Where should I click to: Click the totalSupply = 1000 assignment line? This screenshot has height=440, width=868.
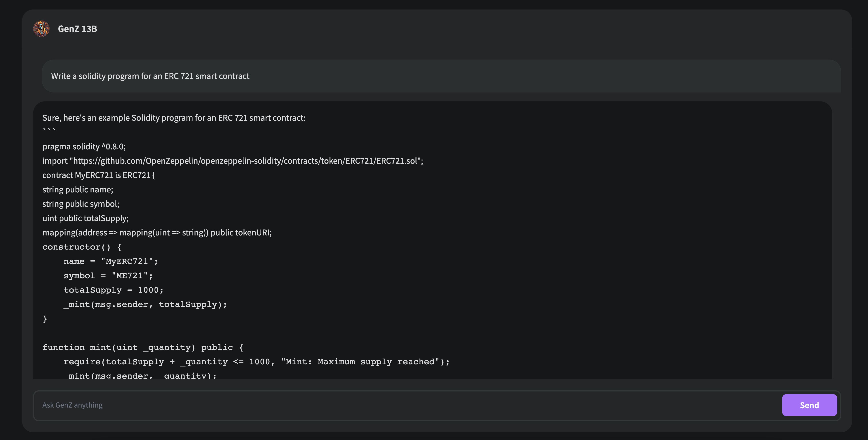(x=113, y=290)
